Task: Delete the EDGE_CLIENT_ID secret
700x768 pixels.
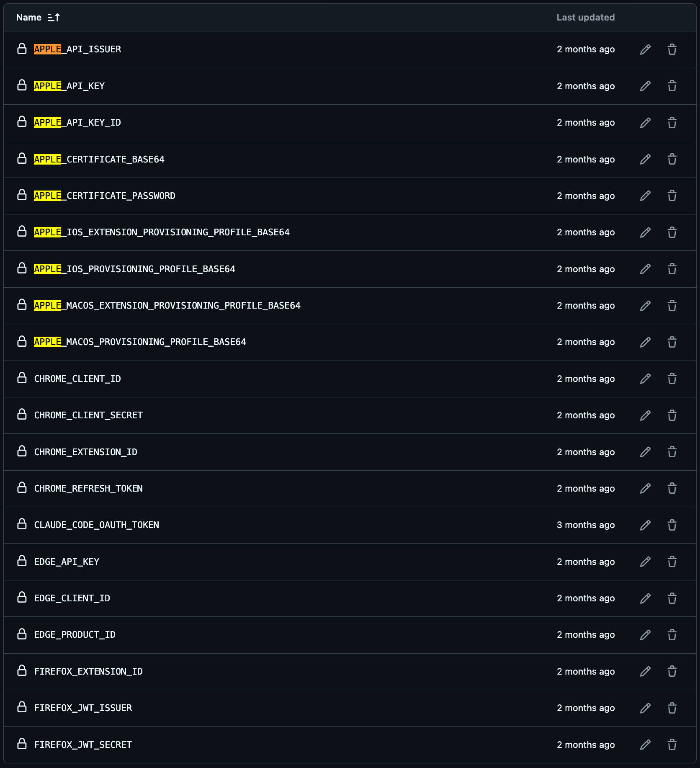Action: click(672, 598)
